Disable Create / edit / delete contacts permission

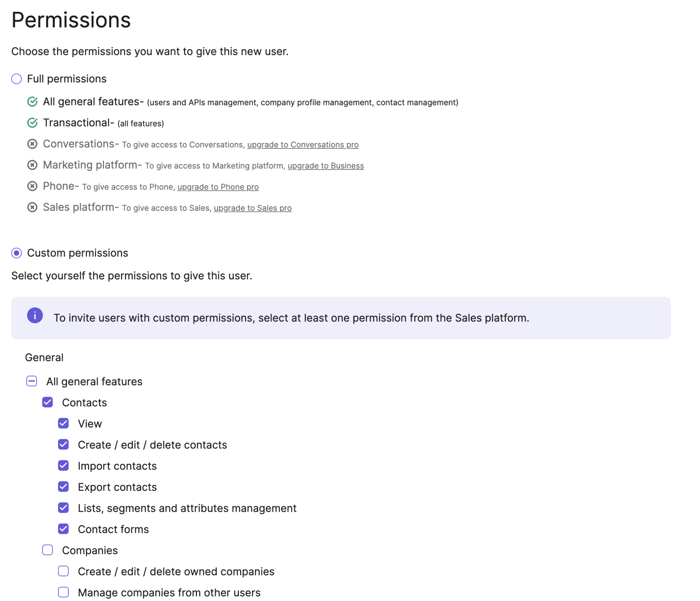tap(63, 445)
